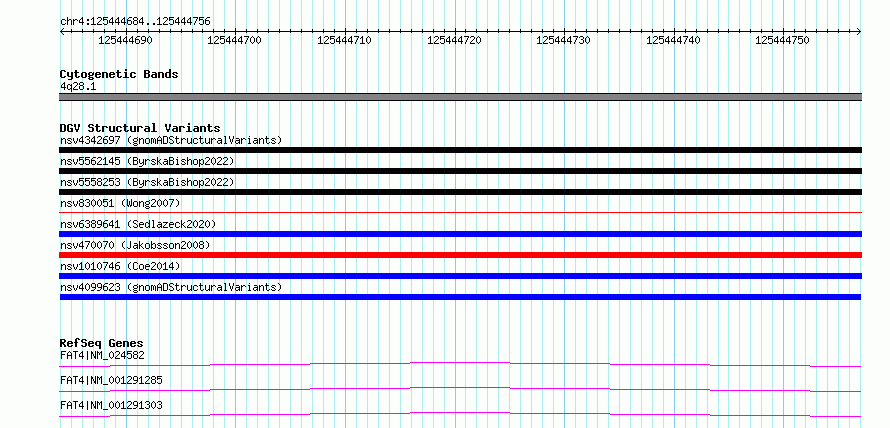Select variant label nsv1010746 (Coe2014)

(120, 266)
